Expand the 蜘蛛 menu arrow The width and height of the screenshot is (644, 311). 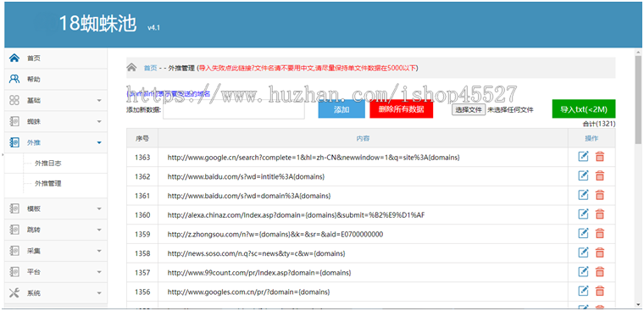(x=99, y=122)
